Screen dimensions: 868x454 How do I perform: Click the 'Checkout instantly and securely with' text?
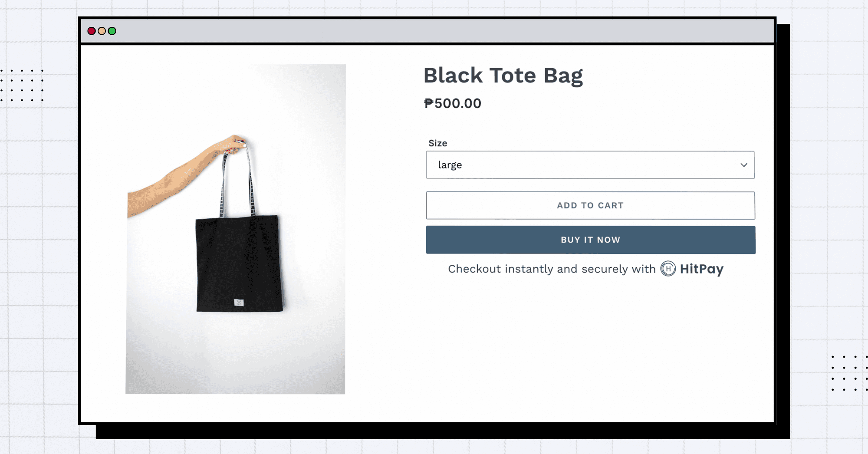pos(552,269)
